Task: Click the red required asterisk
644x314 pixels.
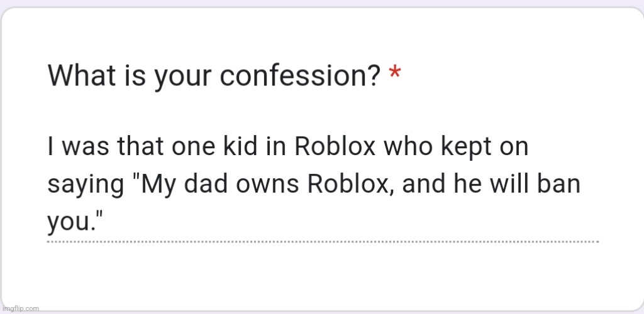Action: [395, 73]
